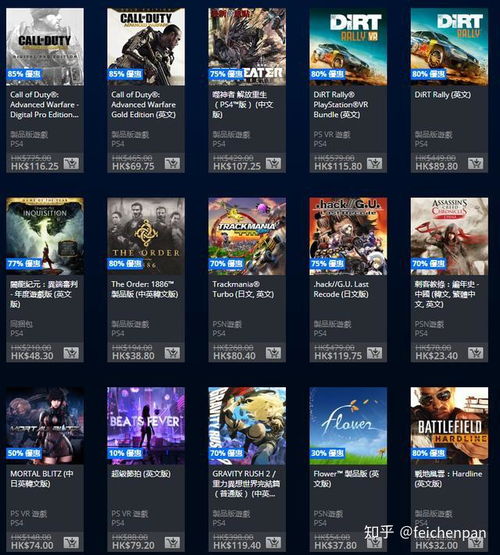Click the cart icon for DiRT Rally VR Bundle
The height and width of the screenshot is (555, 500).
[x=374, y=164]
